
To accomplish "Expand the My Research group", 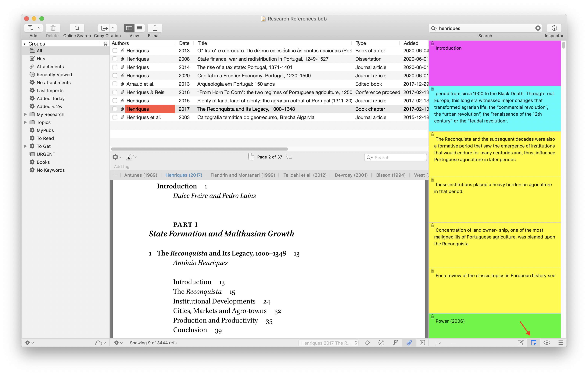I will [25, 114].
